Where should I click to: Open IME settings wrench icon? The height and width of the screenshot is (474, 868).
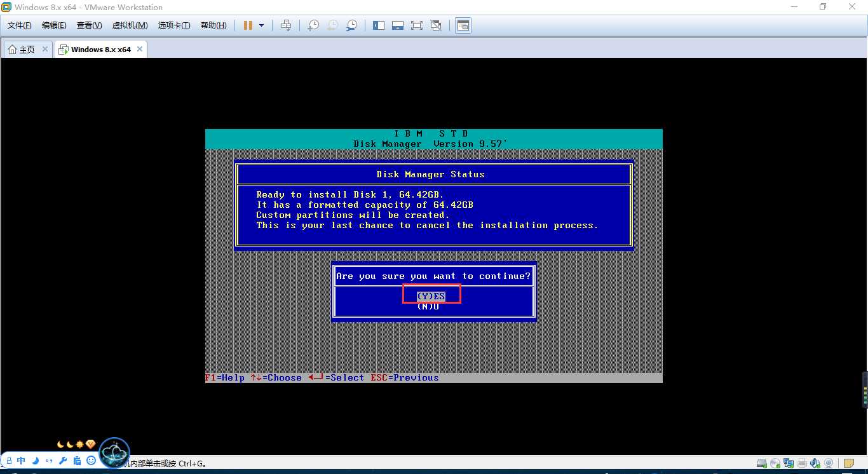coord(63,461)
